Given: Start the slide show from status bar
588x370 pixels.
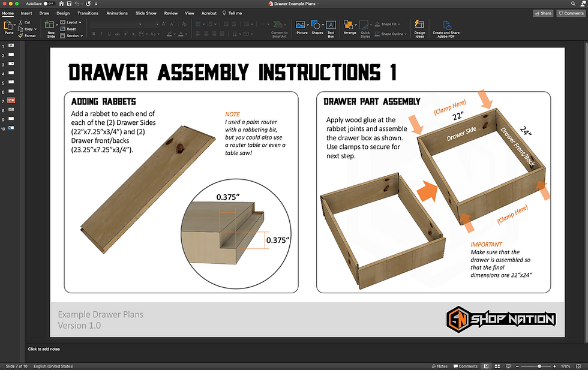Looking at the screenshot, I should tap(508, 366).
